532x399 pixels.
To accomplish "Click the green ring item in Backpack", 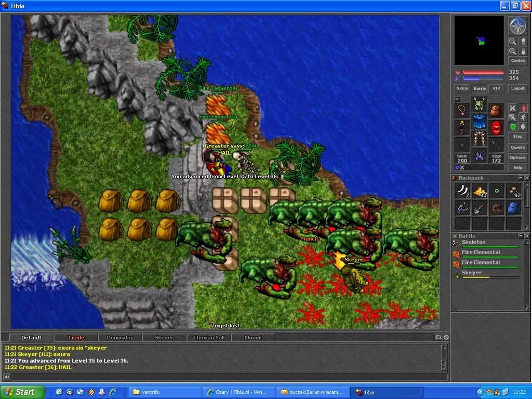I will pyautogui.click(x=497, y=191).
